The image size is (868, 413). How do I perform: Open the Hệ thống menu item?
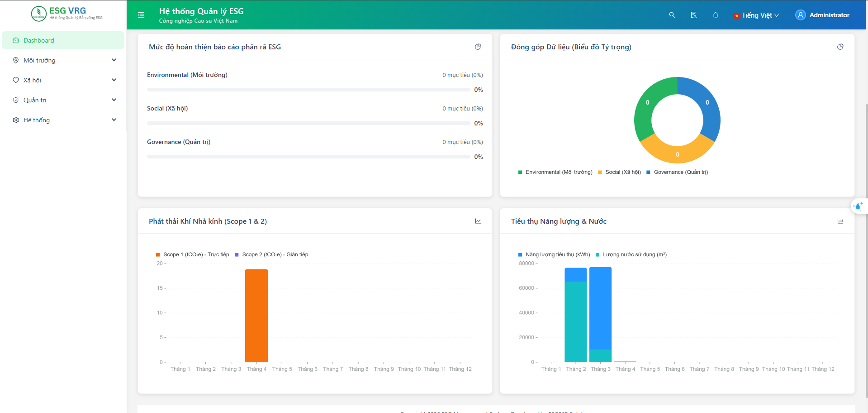tap(63, 120)
